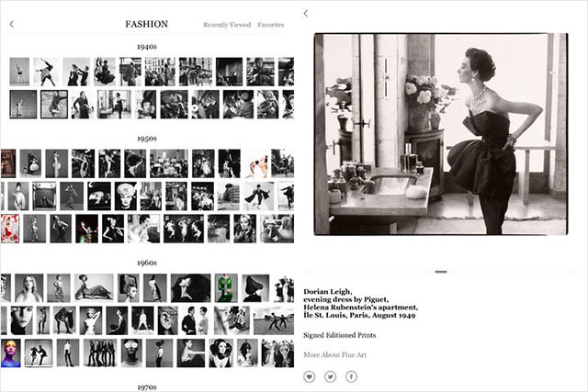Viewport: 588px width, 392px height.
Task: Open green dress thumbnail in 1960s section
Action: click(x=226, y=288)
